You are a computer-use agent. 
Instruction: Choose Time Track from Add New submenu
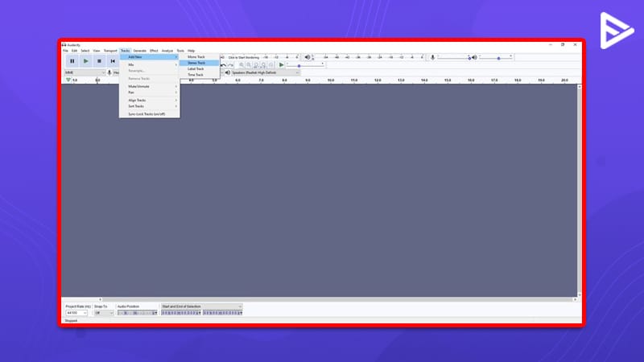199,75
